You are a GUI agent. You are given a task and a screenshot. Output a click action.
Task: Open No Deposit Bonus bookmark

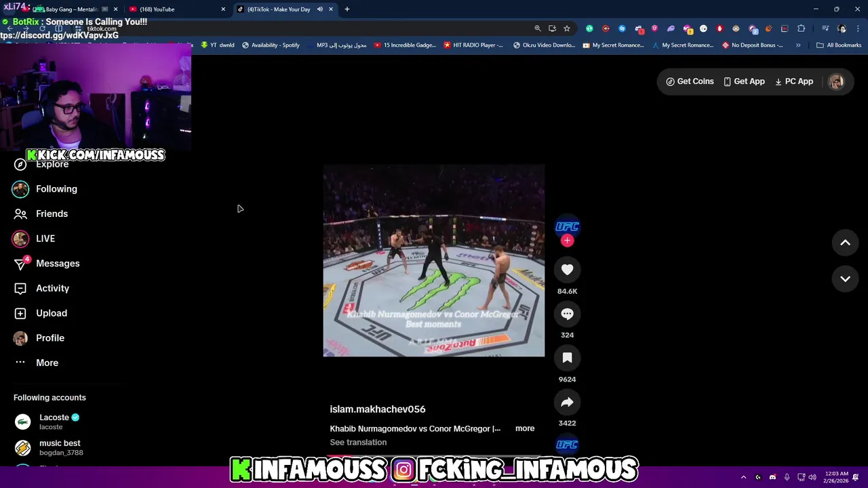753,45
